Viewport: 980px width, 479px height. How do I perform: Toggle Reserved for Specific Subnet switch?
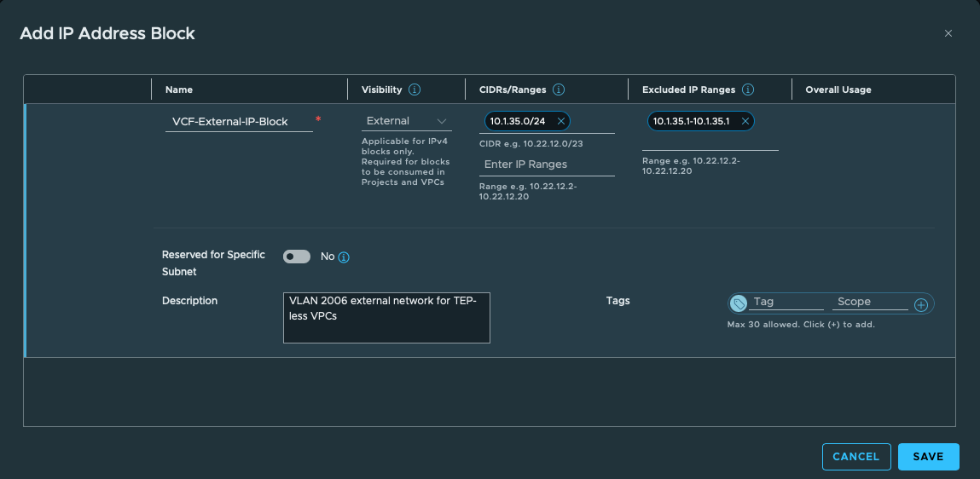pos(297,257)
